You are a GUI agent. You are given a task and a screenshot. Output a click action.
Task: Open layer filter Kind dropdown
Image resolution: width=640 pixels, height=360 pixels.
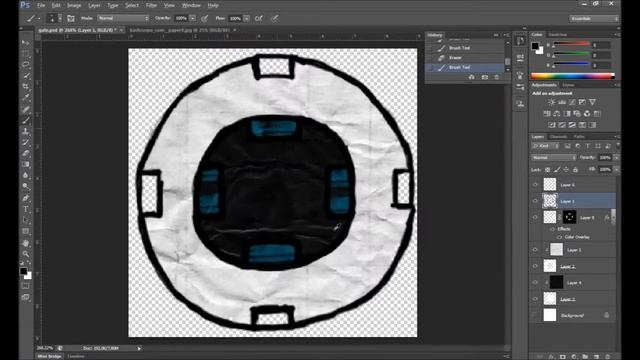tap(545, 146)
